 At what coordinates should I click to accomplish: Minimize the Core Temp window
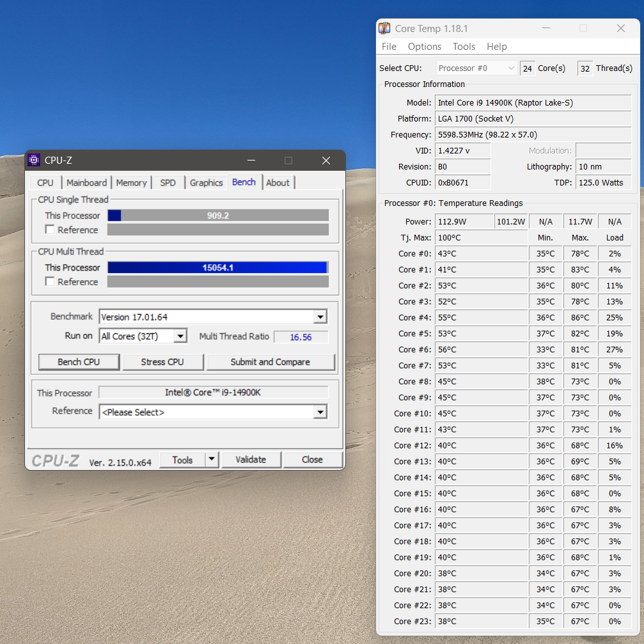click(x=546, y=28)
